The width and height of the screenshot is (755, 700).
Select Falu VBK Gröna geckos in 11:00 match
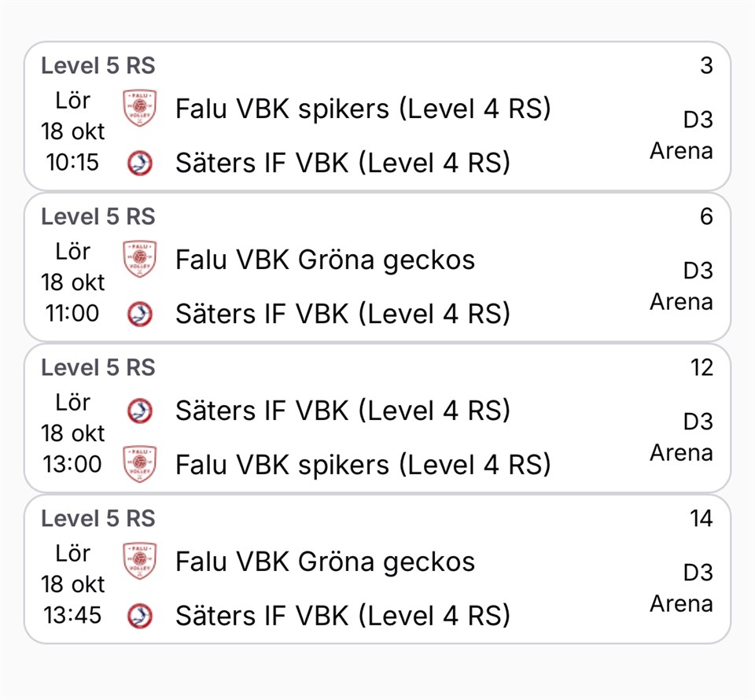(325, 260)
